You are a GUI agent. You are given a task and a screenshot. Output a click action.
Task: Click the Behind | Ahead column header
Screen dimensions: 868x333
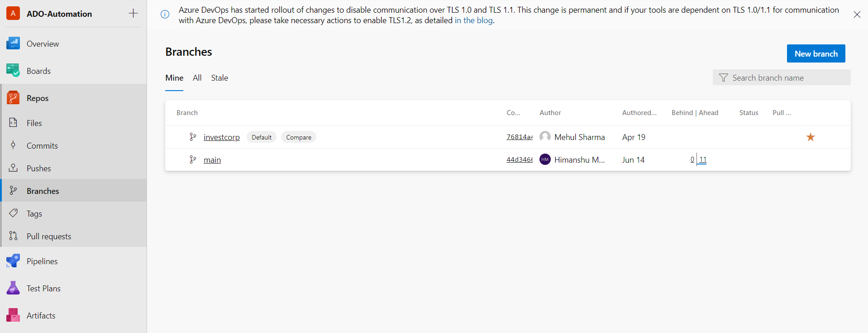[695, 113]
